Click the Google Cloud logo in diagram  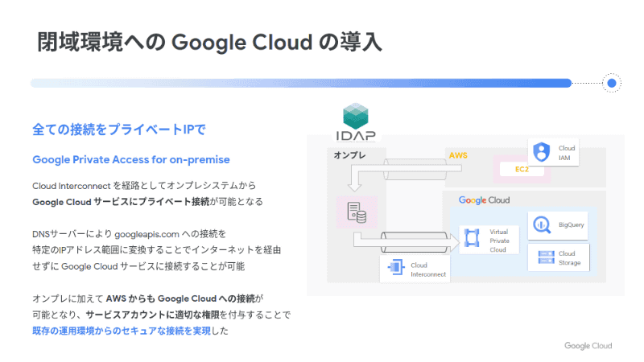pyautogui.click(x=484, y=200)
